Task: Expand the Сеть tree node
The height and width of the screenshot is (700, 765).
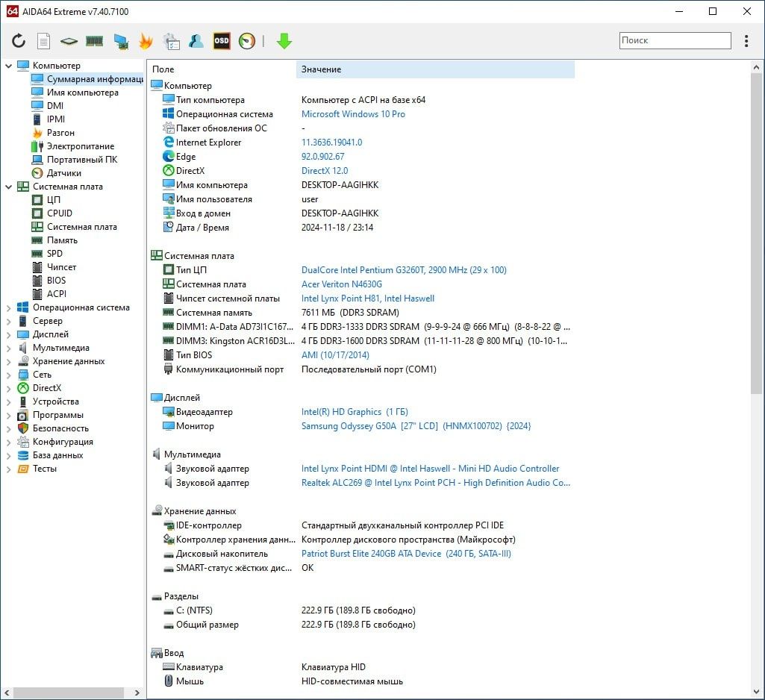Action: point(8,375)
